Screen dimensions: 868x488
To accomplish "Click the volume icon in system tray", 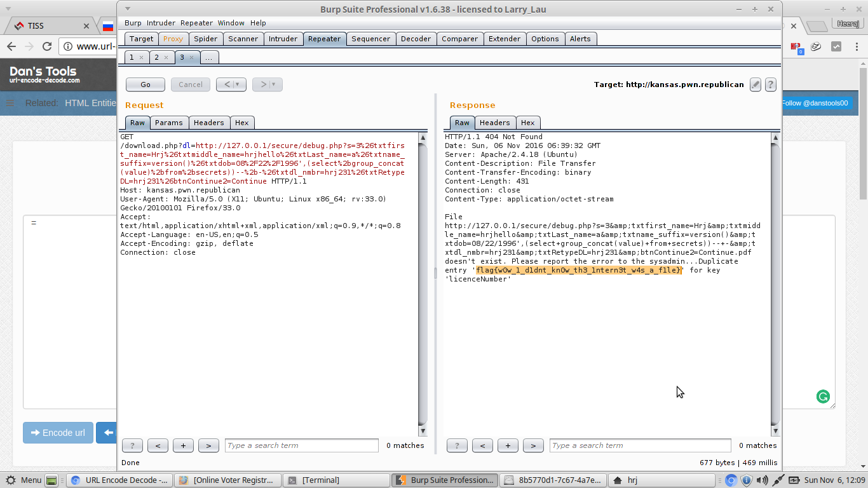I will (762, 480).
